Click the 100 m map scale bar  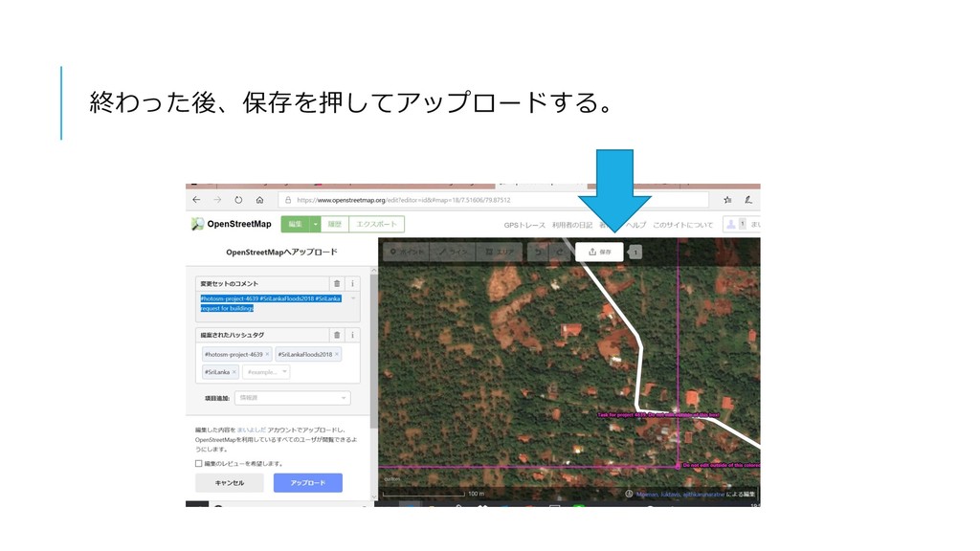click(434, 494)
